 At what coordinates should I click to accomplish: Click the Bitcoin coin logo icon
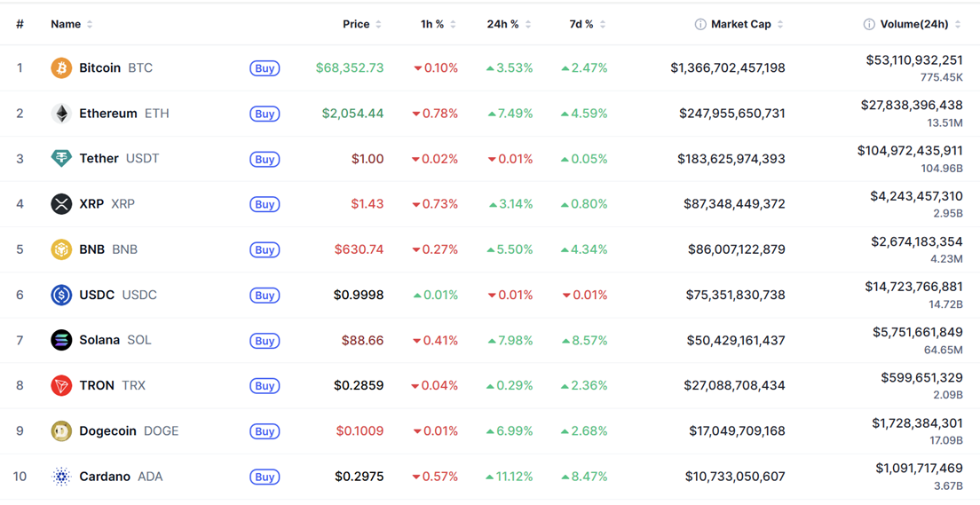point(61,68)
